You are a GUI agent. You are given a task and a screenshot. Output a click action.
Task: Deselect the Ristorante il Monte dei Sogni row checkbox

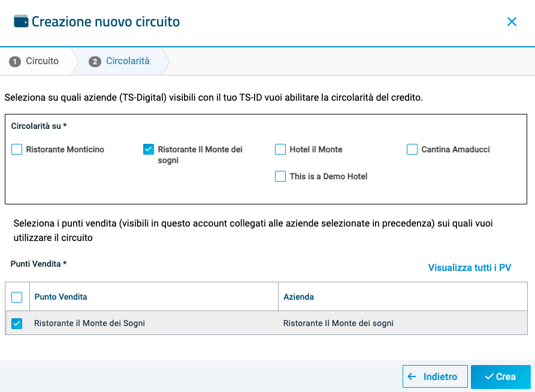(x=17, y=324)
